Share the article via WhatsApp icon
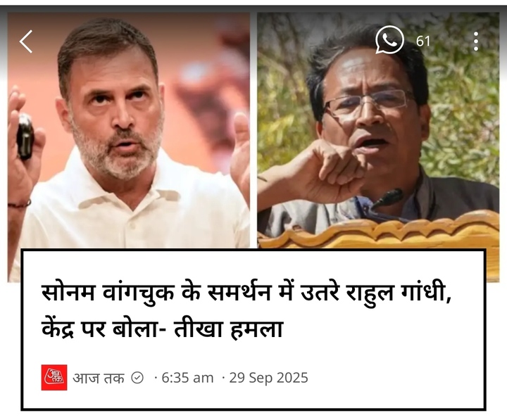The width and height of the screenshot is (507, 420). tap(389, 40)
